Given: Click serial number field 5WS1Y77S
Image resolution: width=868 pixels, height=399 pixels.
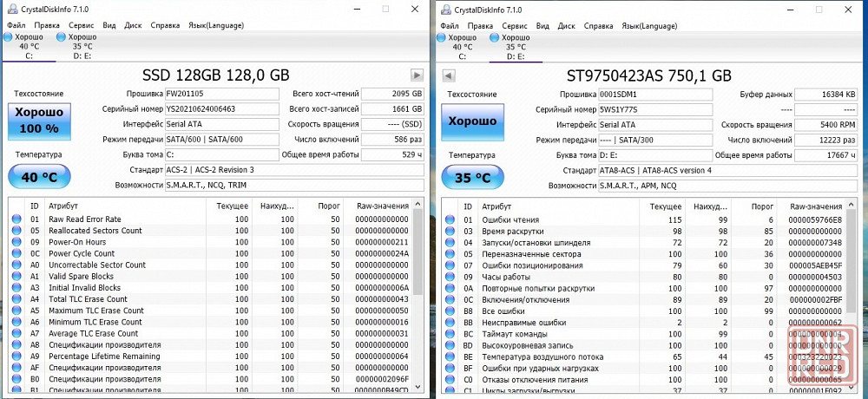Looking at the screenshot, I should (x=655, y=109).
